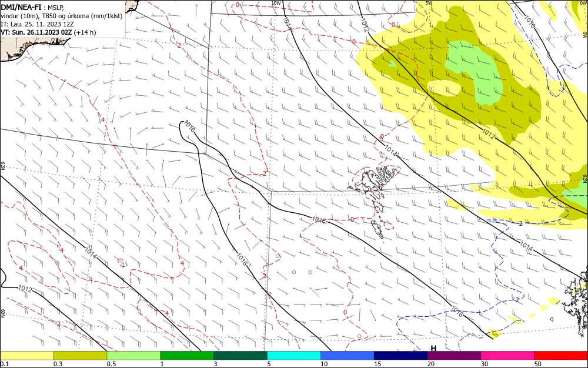588x368 pixels.
Task: Click the '10W' longitude label
Action: coord(276,3)
